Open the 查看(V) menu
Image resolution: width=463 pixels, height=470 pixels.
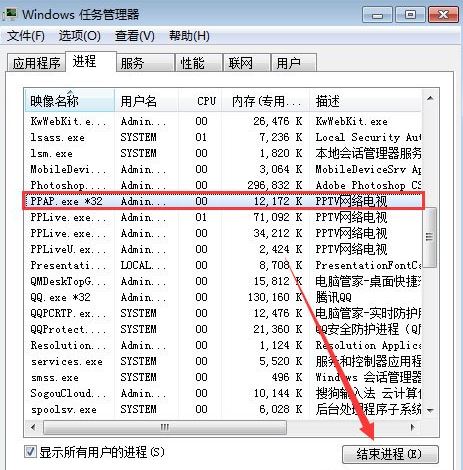point(135,36)
